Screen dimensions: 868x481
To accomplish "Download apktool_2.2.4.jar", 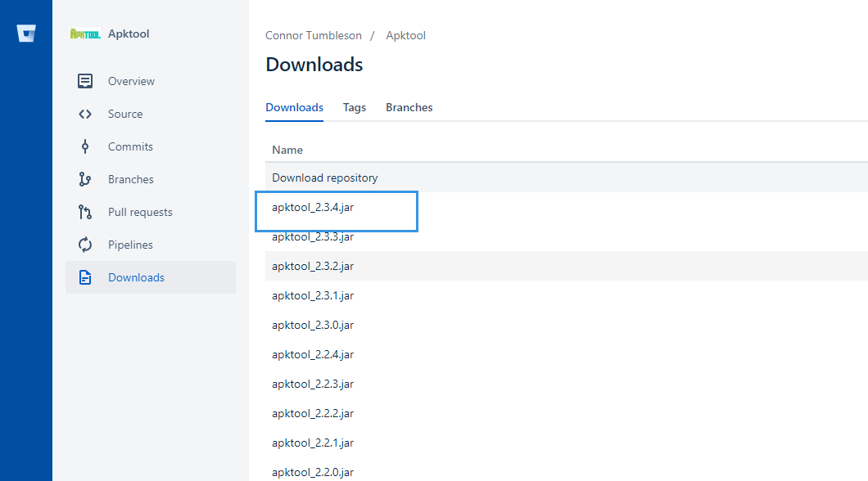I will point(313,354).
